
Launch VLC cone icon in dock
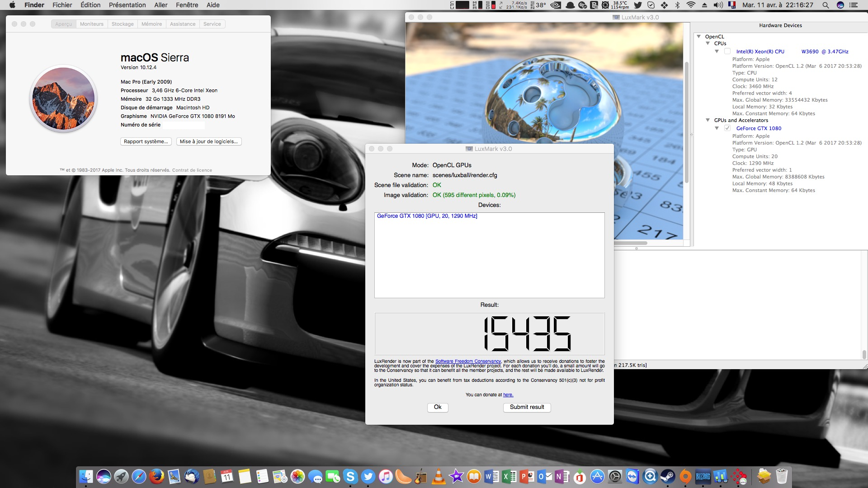439,476
